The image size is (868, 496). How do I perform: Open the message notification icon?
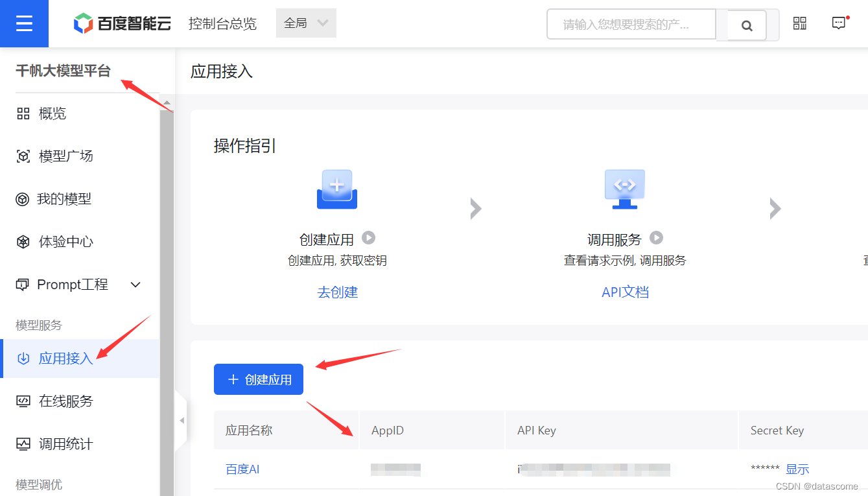pyautogui.click(x=839, y=23)
